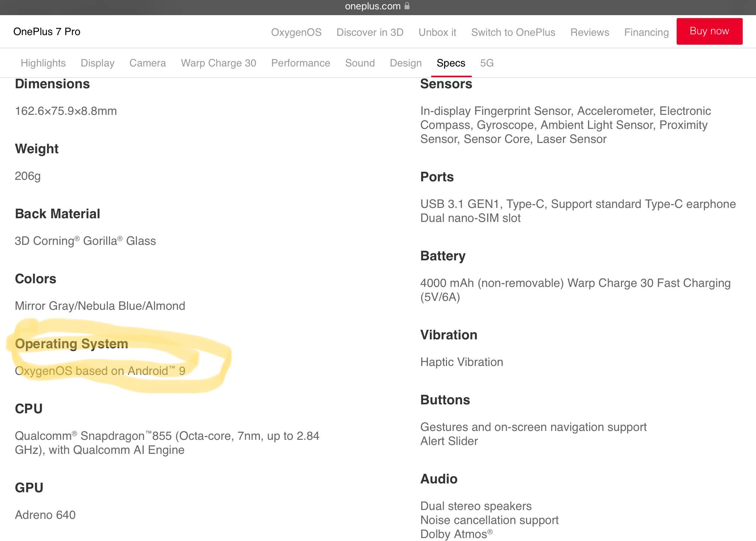Open the Design tab
The height and width of the screenshot is (541, 756).
pos(406,63)
